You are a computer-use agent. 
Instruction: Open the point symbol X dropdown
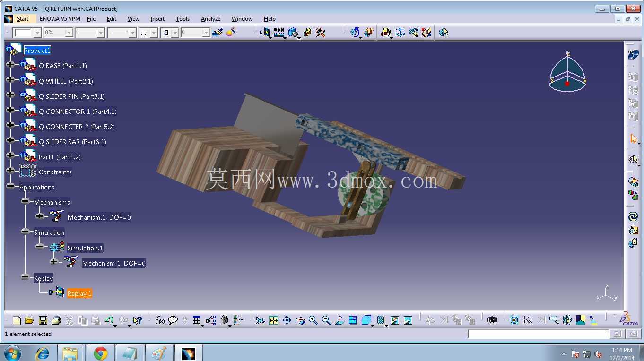(153, 33)
